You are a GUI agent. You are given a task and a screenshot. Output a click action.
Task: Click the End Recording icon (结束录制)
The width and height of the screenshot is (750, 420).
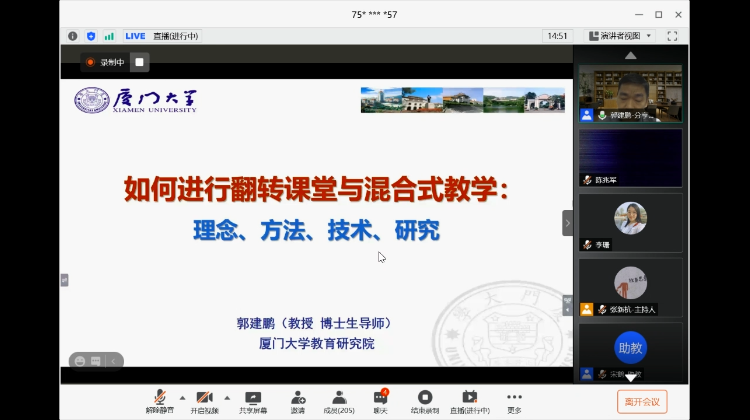(425, 398)
